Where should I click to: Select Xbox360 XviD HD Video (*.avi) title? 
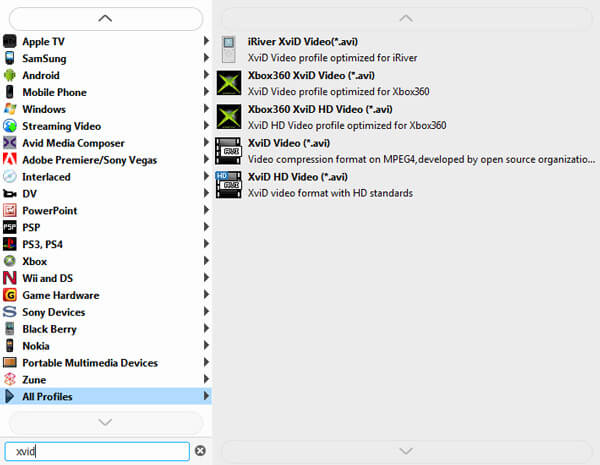tap(320, 109)
